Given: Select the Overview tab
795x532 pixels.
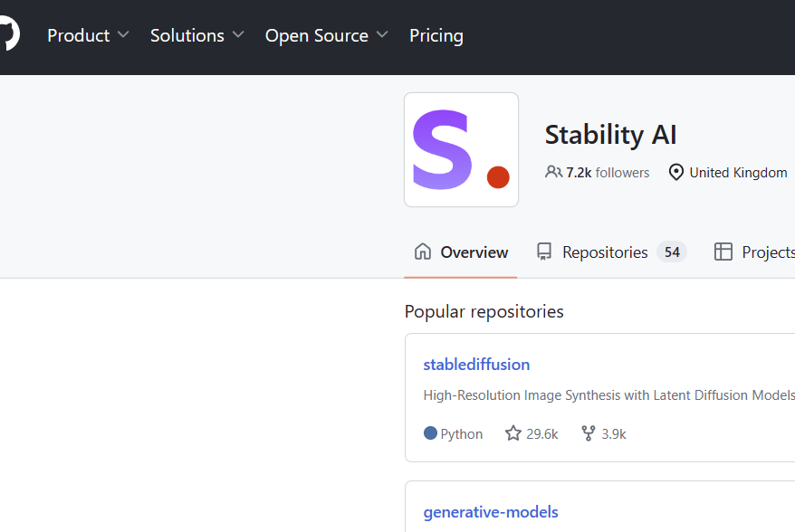Looking at the screenshot, I should (460, 252).
